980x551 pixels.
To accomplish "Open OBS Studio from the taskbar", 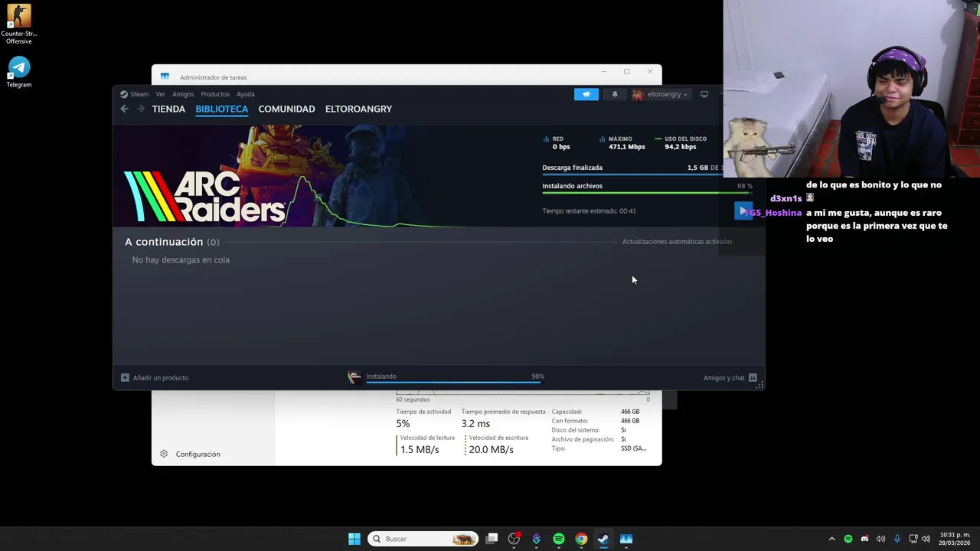I will pyautogui.click(x=514, y=539).
